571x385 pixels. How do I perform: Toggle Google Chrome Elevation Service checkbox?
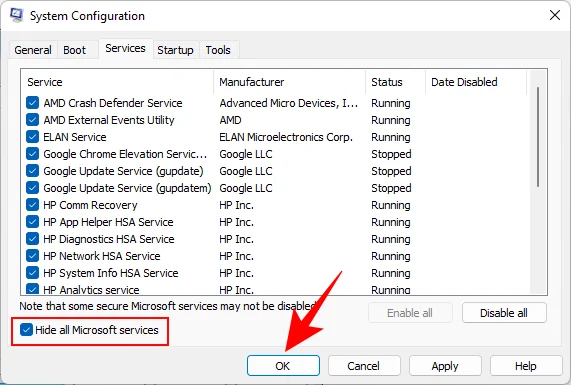pos(32,154)
